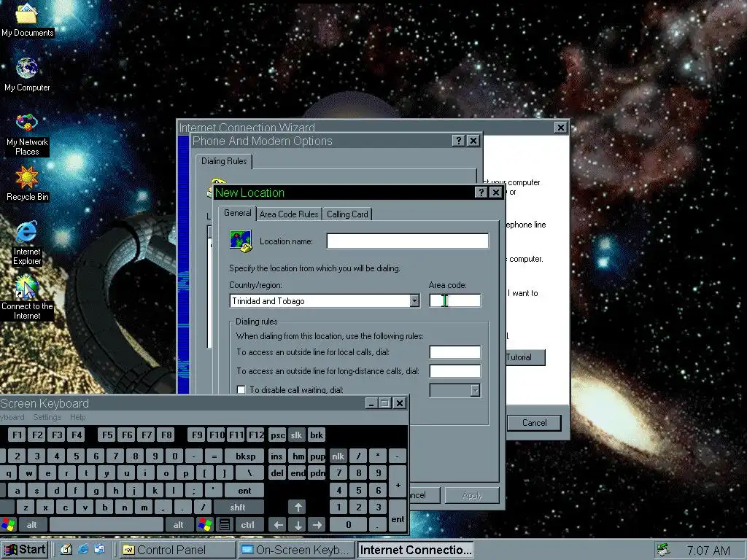Select the Recycle Bin desktop icon
The image size is (747, 560).
(x=27, y=184)
